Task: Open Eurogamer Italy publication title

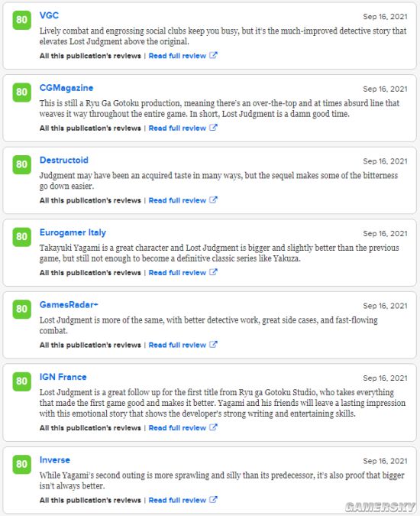Action: (x=73, y=232)
